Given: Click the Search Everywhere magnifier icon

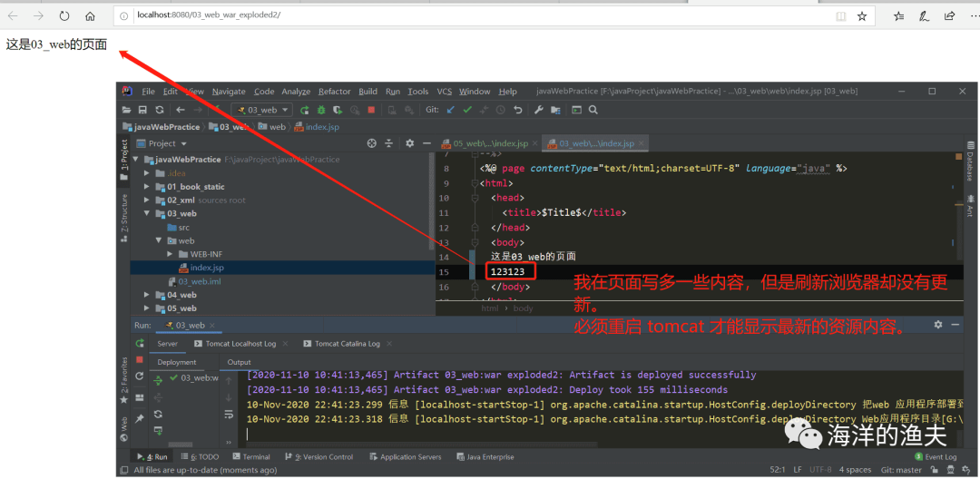Looking at the screenshot, I should coord(593,110).
